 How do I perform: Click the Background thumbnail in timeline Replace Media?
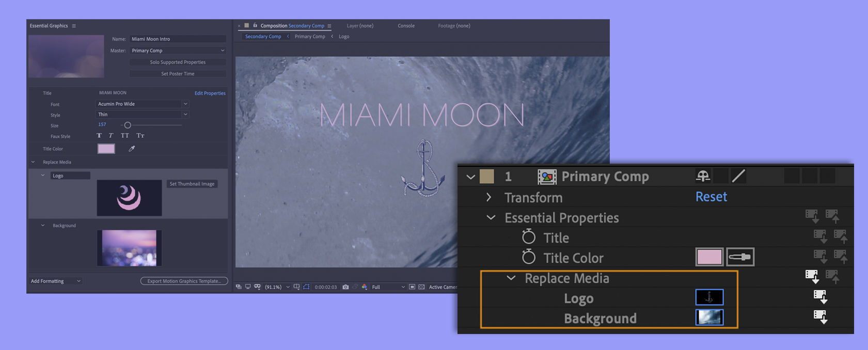(709, 317)
